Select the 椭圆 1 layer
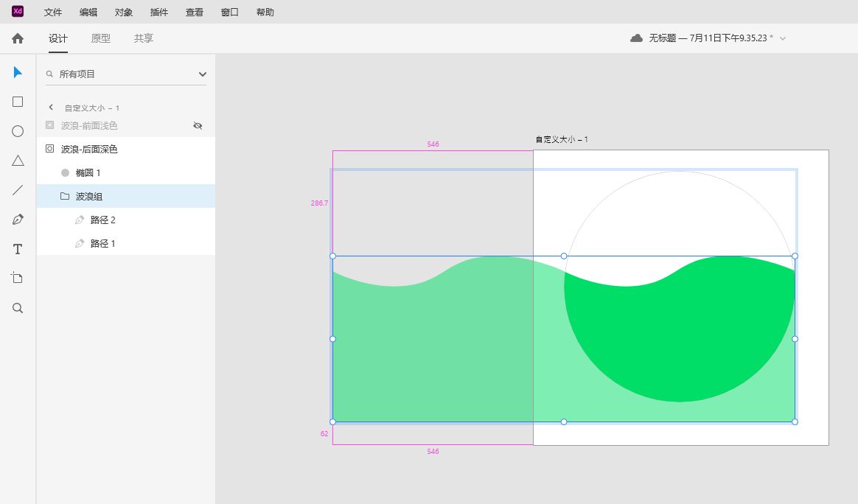 126,173
